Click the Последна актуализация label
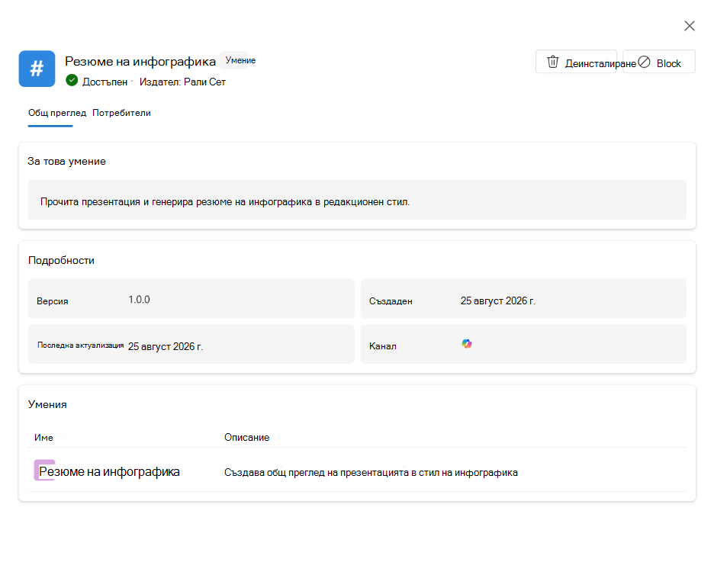 point(81,345)
